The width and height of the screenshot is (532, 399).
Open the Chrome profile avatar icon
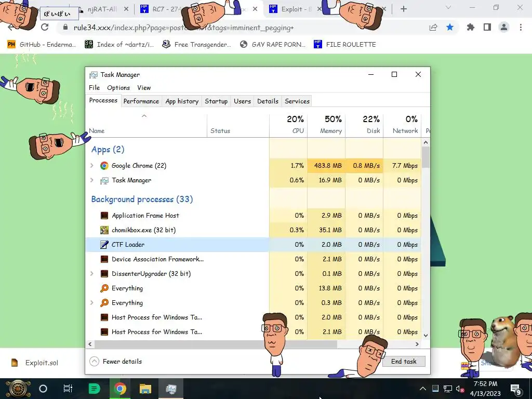[x=504, y=27]
